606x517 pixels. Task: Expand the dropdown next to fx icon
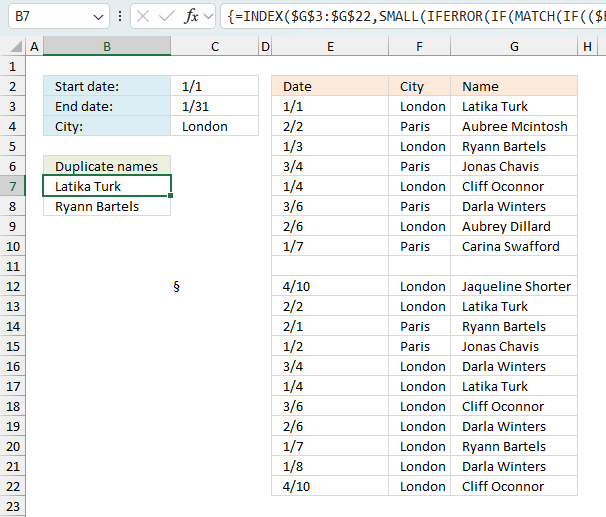pos(208,16)
